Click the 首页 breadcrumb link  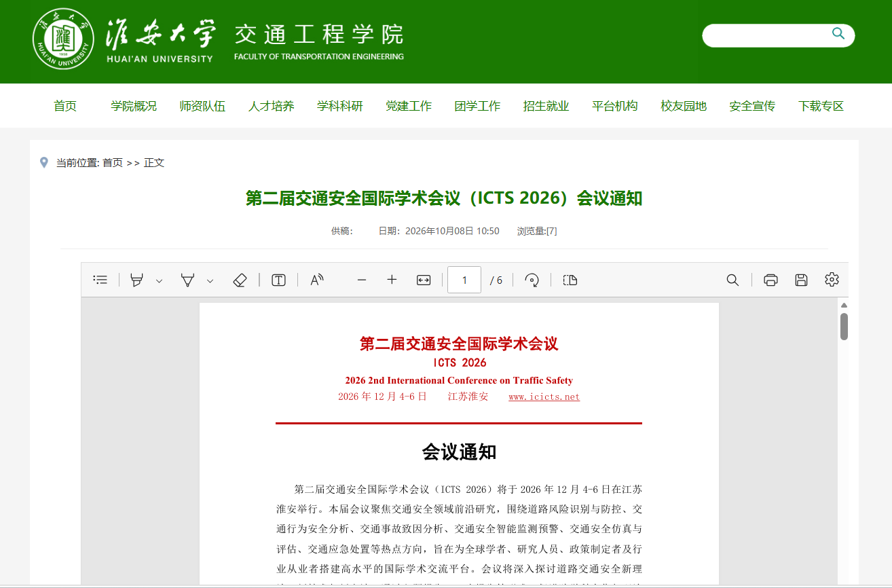[113, 163]
